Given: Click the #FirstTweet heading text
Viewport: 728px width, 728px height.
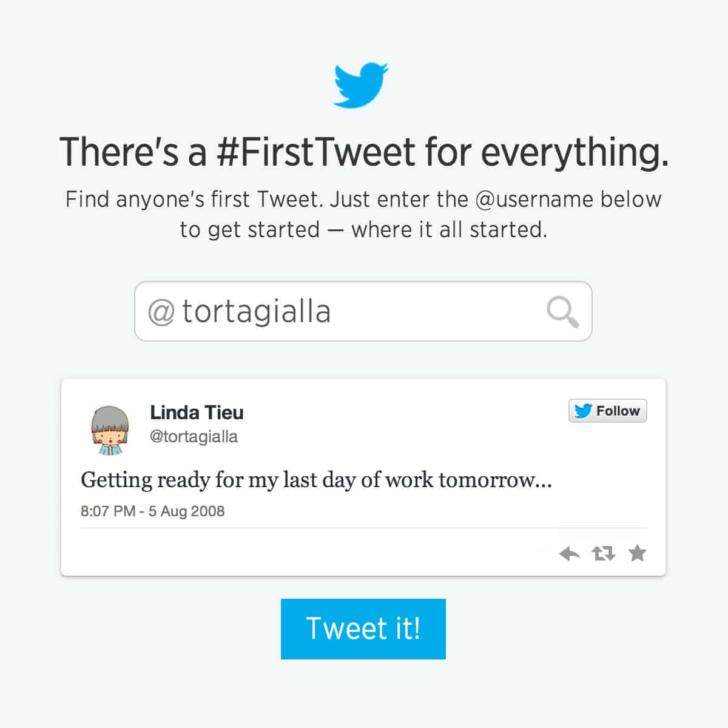Looking at the screenshot, I should pos(365,153).
